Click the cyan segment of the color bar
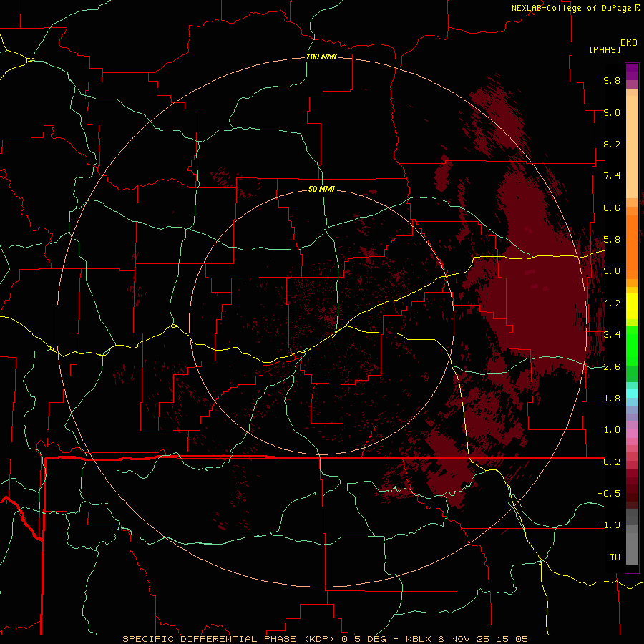Screen dimensions: 644x644 632,393
